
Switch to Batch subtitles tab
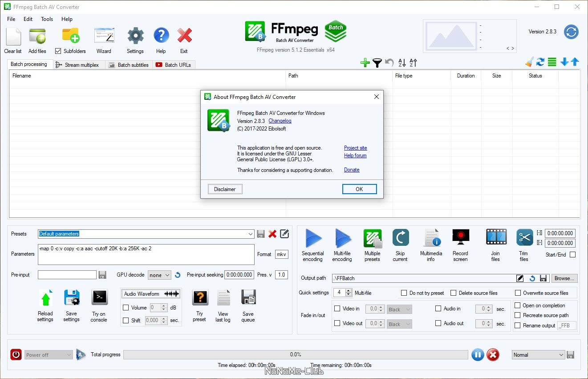coord(129,65)
